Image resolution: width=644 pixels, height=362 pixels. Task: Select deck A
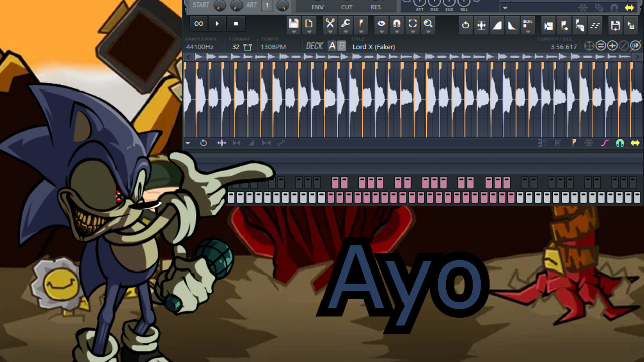[x=332, y=46]
